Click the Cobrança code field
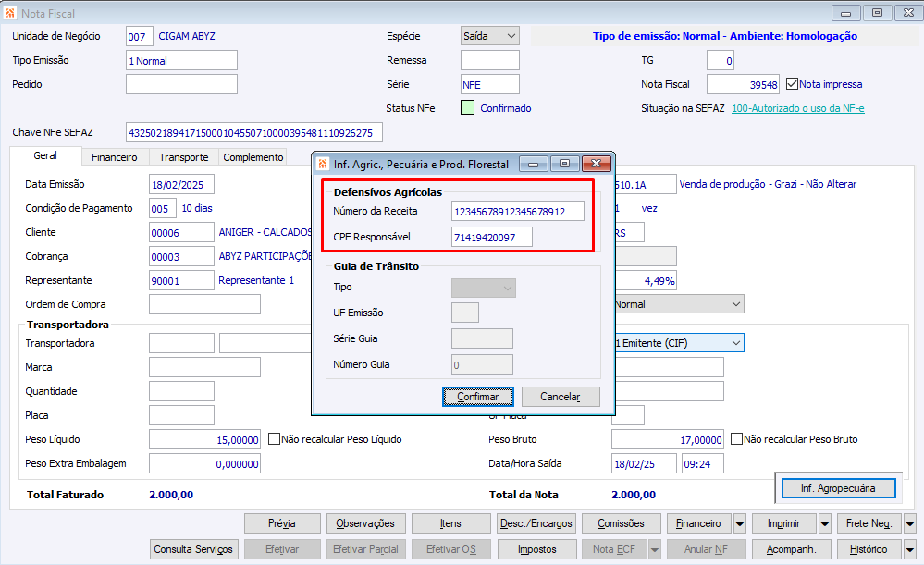 click(x=181, y=256)
